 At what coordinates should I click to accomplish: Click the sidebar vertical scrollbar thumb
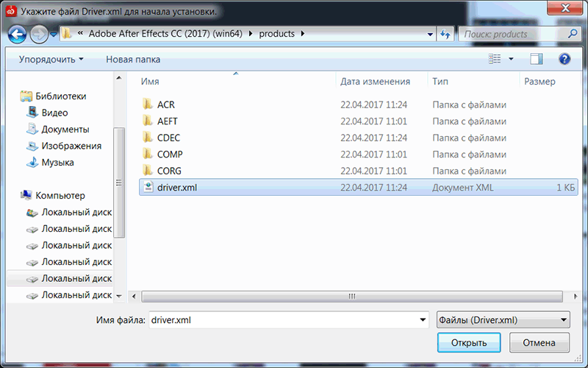click(x=119, y=183)
